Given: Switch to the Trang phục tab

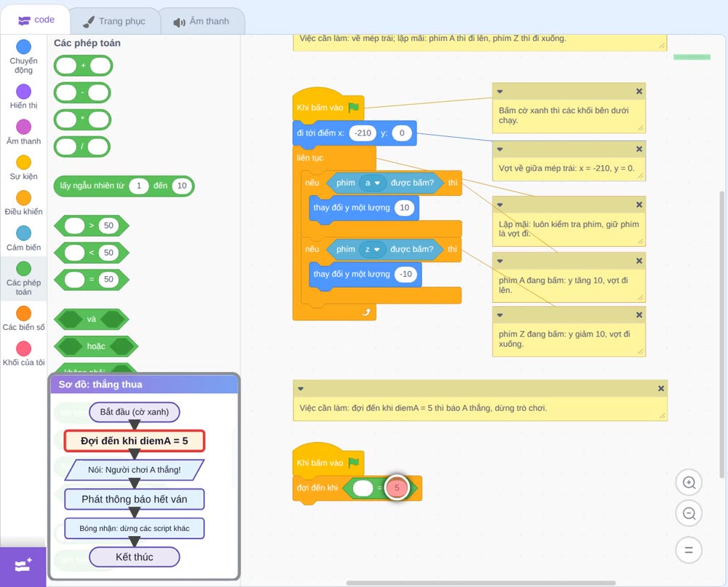Looking at the screenshot, I should coord(114,21).
